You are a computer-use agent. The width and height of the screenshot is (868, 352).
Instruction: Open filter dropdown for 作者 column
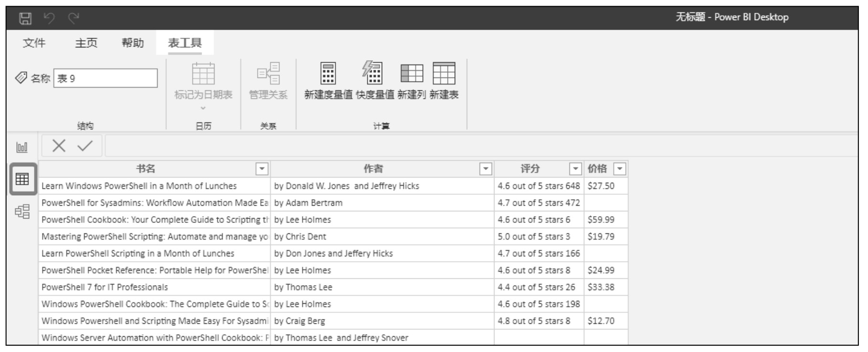coord(485,169)
